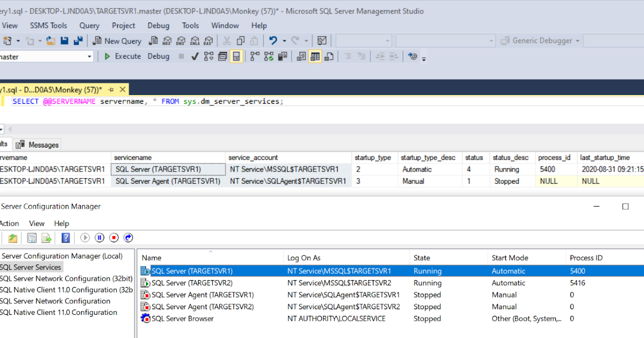Parse the query using the checkmark icon

(x=194, y=56)
